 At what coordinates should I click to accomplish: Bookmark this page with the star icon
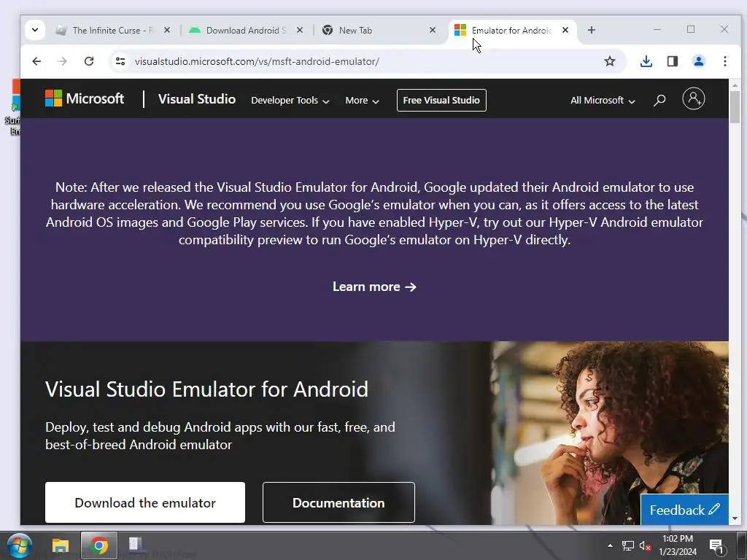[x=610, y=61]
